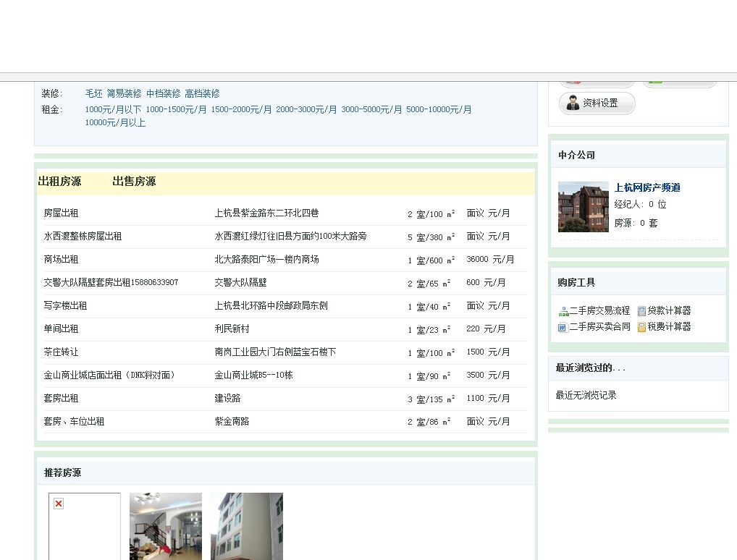Click the 3500 元/月 price
Viewport: 737px width, 560px height.
[488, 375]
